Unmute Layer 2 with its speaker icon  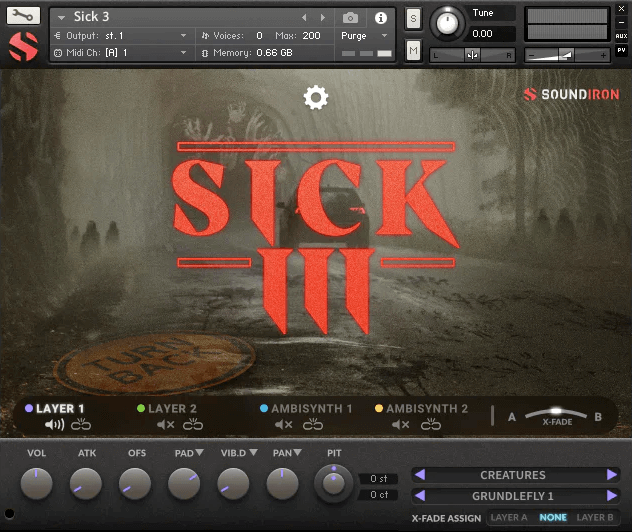(166, 425)
